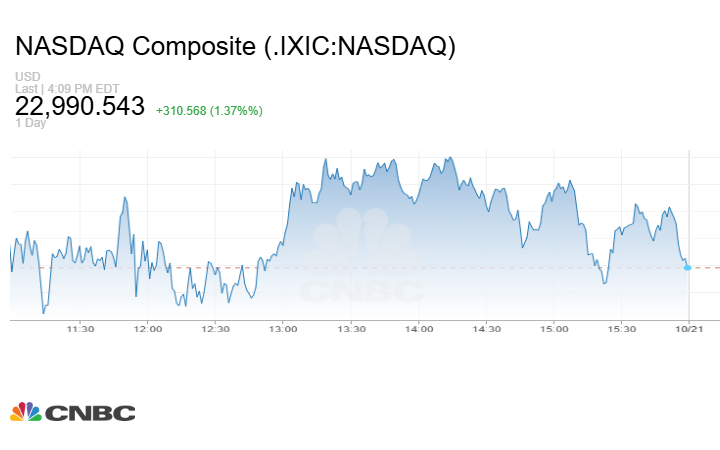Click the 14:00 time axis label
720x450 pixels.
point(419,329)
